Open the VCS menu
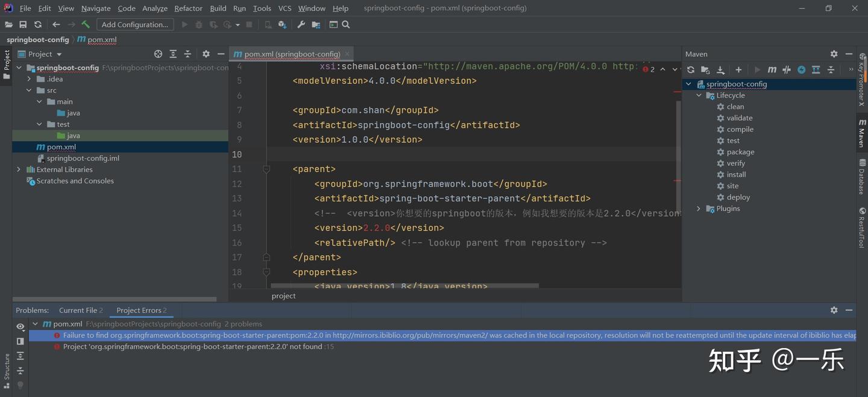This screenshot has width=868, height=397. point(285,8)
